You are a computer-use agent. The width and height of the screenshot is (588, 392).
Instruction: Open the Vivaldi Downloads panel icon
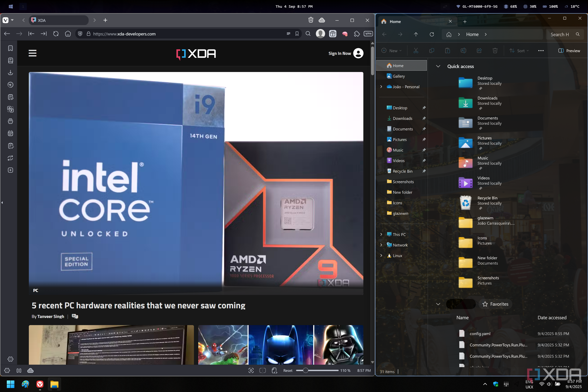(x=10, y=73)
